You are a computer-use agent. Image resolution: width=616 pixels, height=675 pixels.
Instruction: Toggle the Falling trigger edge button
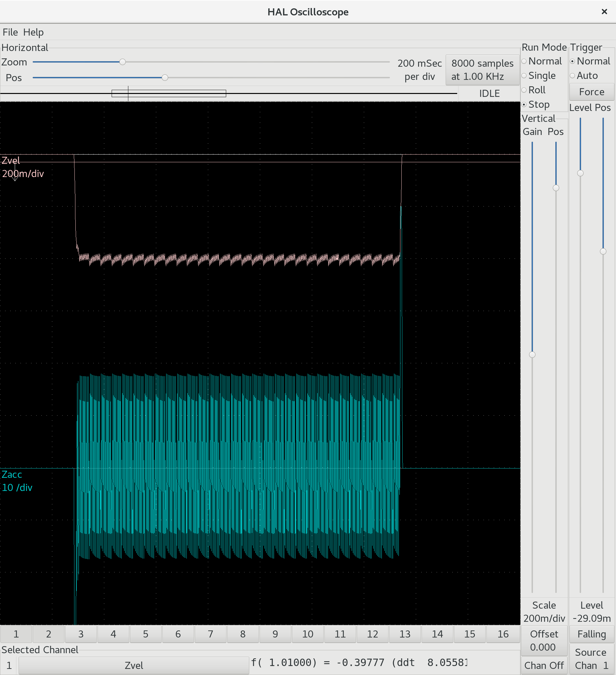592,634
